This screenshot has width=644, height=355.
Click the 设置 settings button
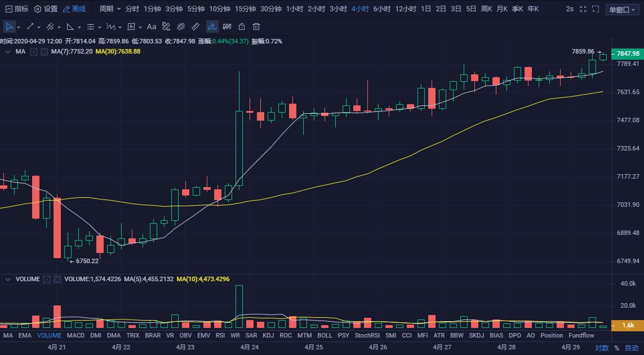46,9
